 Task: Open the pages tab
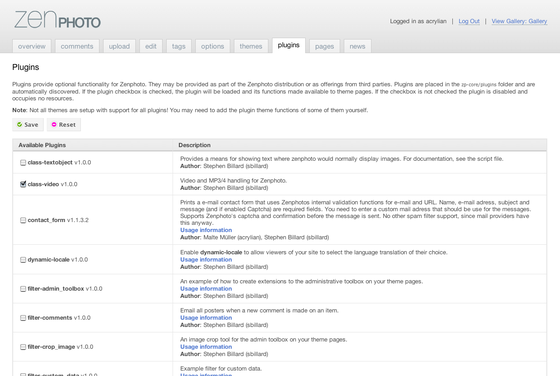click(x=324, y=46)
